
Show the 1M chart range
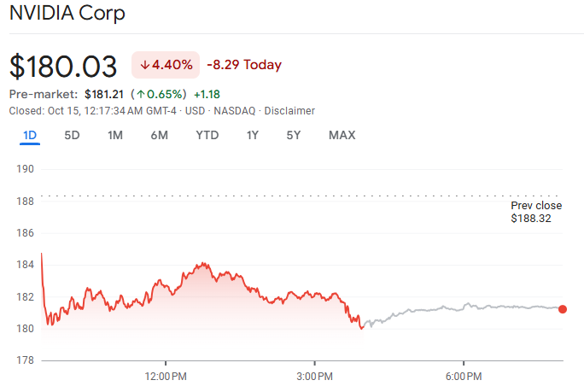tap(115, 135)
